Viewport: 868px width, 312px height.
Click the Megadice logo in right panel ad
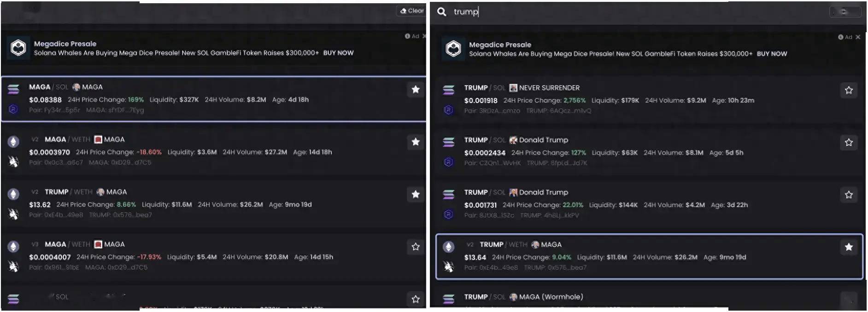pos(453,48)
